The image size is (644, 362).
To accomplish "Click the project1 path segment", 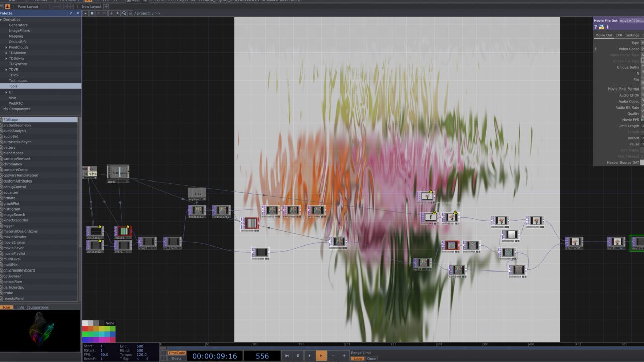I will pos(145,13).
